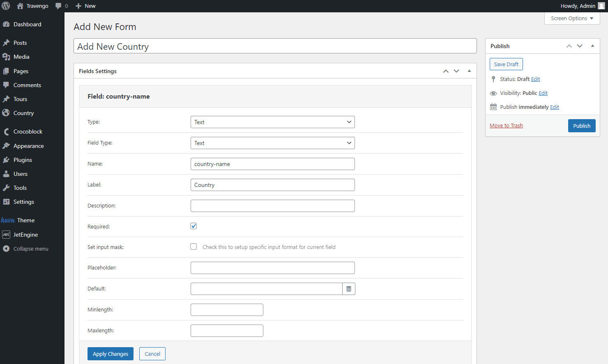608x364 pixels.
Task: Open Plugins menu item
Action: 32,160
